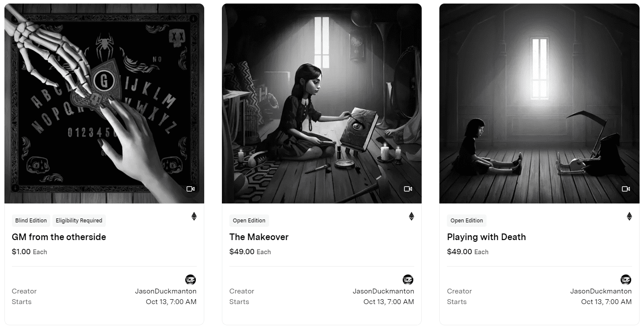The height and width of the screenshot is (331, 644).
Task: Select the Ethereum icon on GM from the otherside
Action: [194, 216]
